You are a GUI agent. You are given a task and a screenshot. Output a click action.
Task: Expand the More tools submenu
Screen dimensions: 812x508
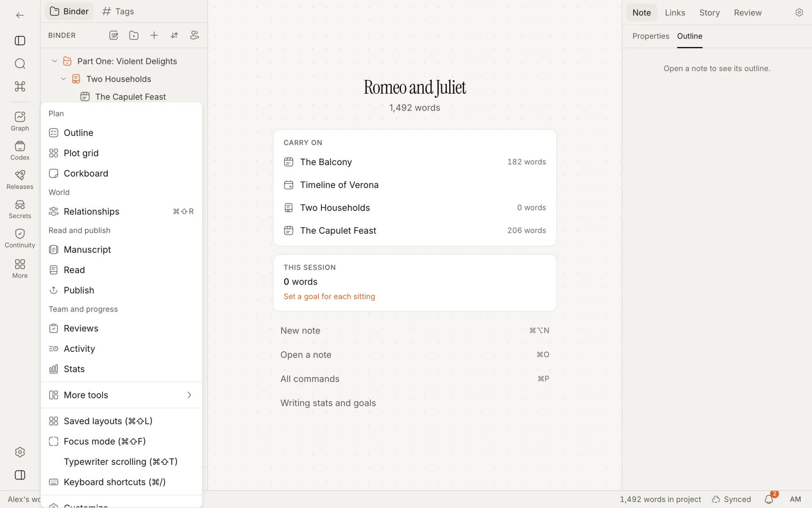[x=121, y=395]
